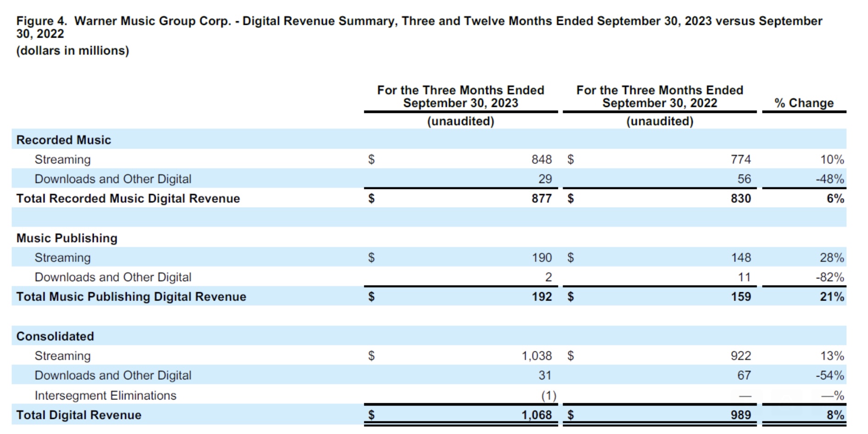The height and width of the screenshot is (434, 868).
Task: Click the 'Streaming' label under Consolidated
Action: tap(63, 356)
